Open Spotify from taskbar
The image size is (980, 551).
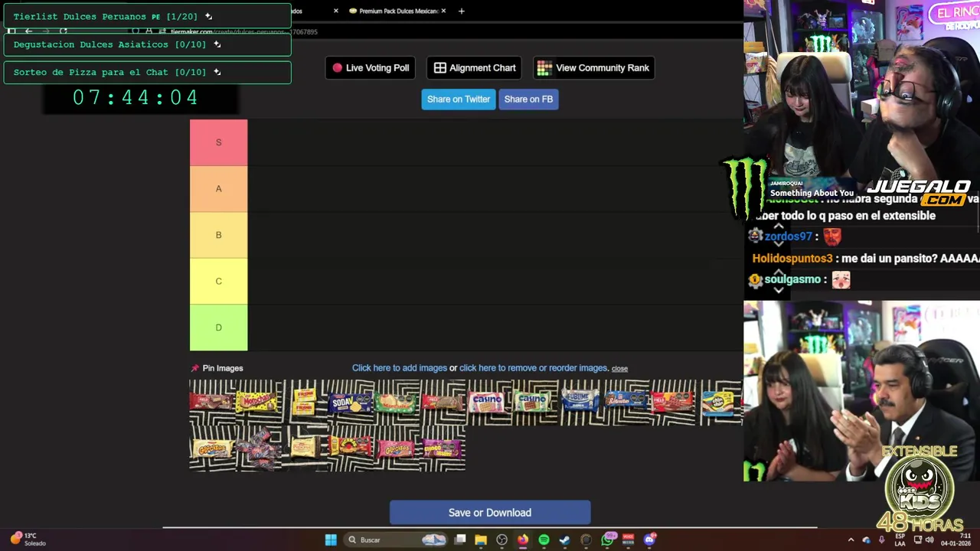[544, 540]
